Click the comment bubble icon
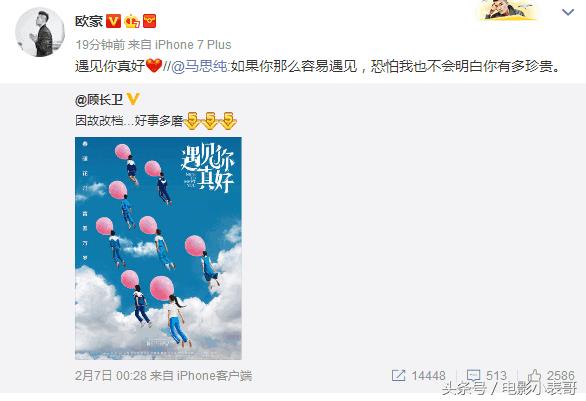Image resolution: width=586 pixels, height=401 pixels. [474, 375]
